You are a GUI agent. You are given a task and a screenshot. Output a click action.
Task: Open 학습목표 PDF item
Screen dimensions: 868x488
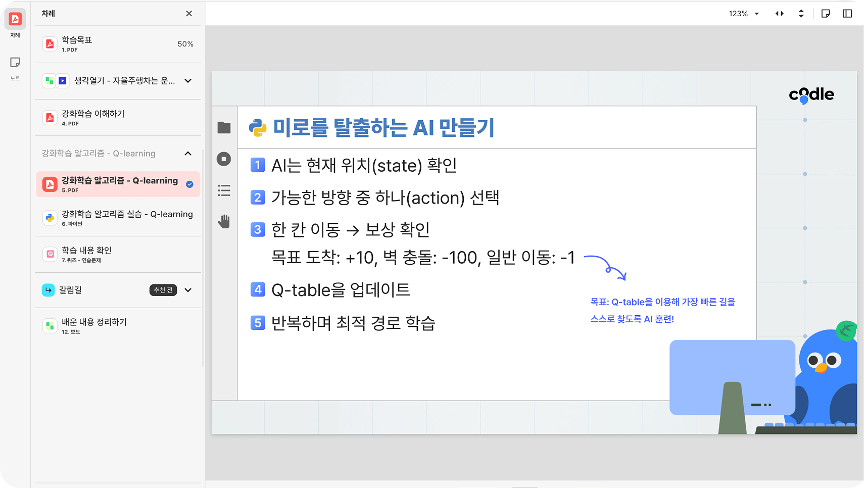(118, 44)
